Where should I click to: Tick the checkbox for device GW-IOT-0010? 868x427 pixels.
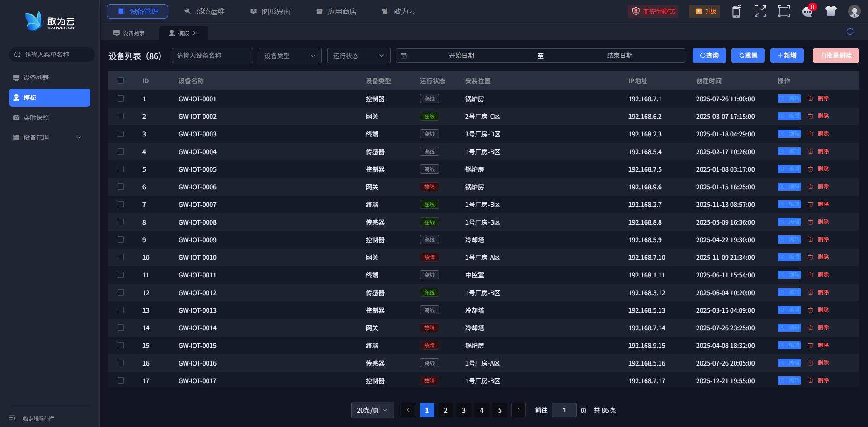click(x=121, y=257)
